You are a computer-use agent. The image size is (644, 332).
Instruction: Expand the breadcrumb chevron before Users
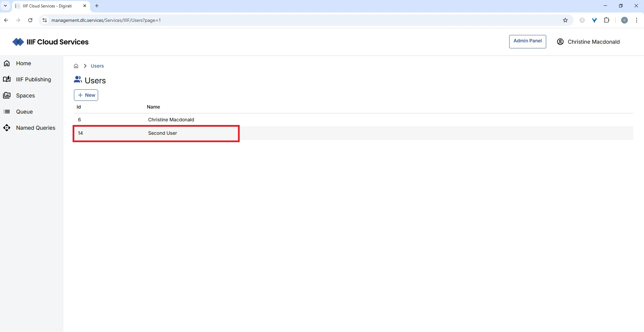click(x=85, y=66)
